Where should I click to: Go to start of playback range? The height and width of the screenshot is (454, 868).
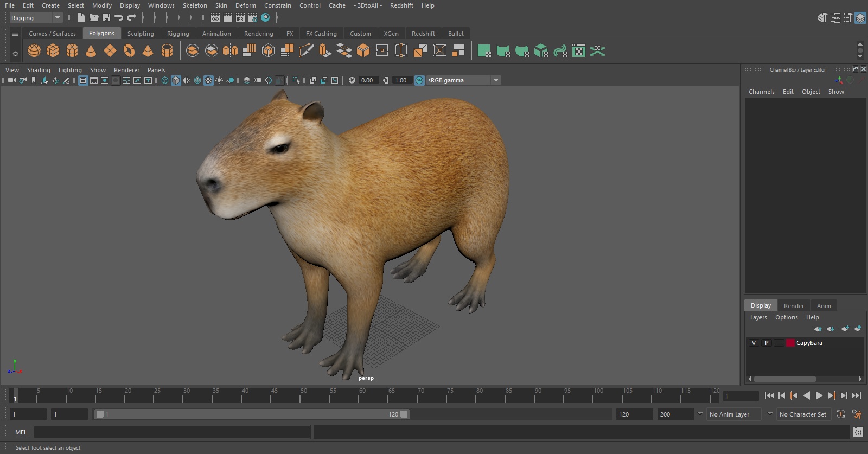tap(769, 395)
